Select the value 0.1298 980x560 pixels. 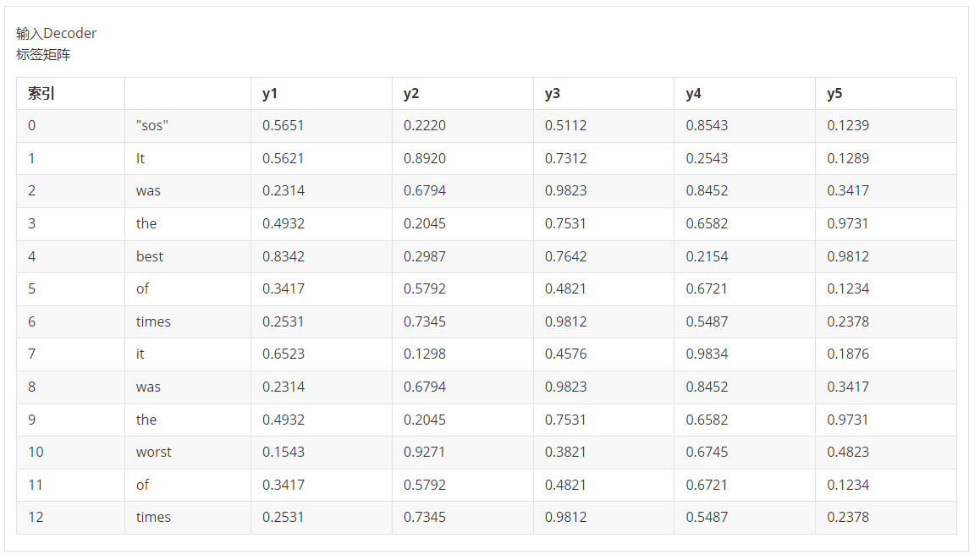click(x=424, y=354)
